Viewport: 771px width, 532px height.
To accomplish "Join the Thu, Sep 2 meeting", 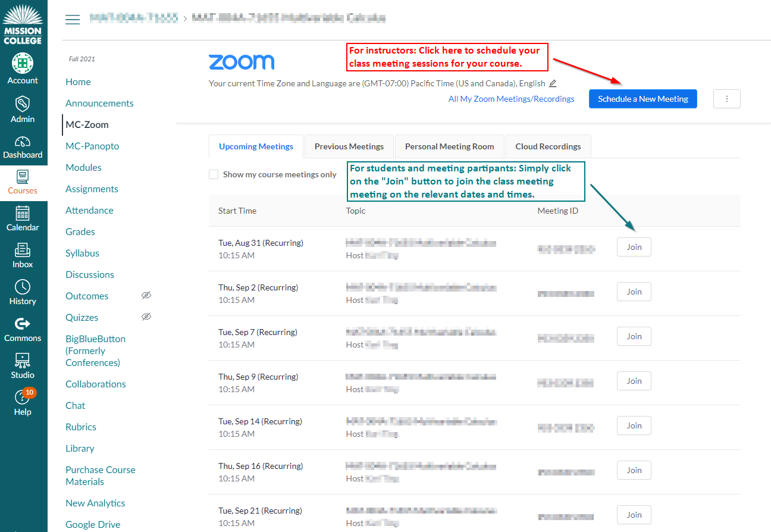I will pyautogui.click(x=634, y=292).
